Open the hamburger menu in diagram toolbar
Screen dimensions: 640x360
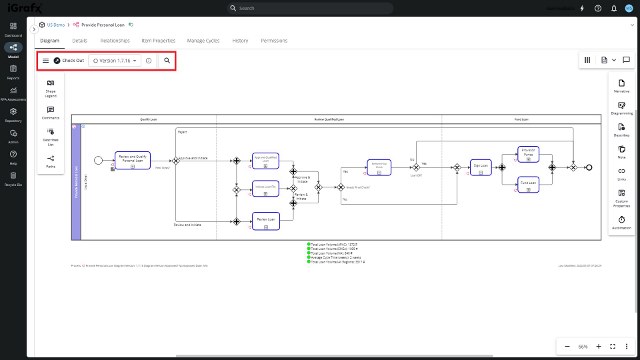click(46, 60)
